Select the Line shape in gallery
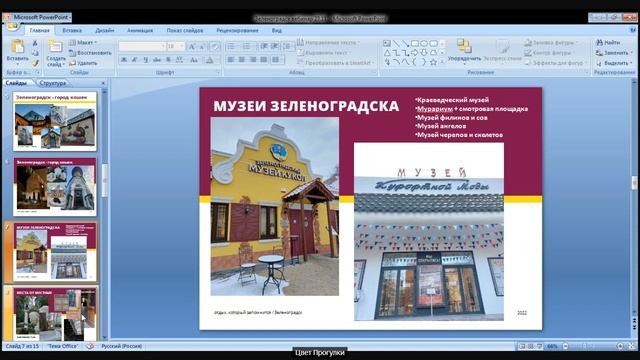The width and height of the screenshot is (640, 360). click(396, 43)
